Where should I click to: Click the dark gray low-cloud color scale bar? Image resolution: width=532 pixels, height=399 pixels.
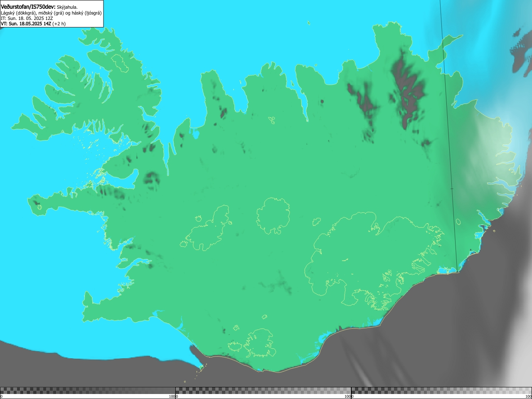click(x=88, y=391)
